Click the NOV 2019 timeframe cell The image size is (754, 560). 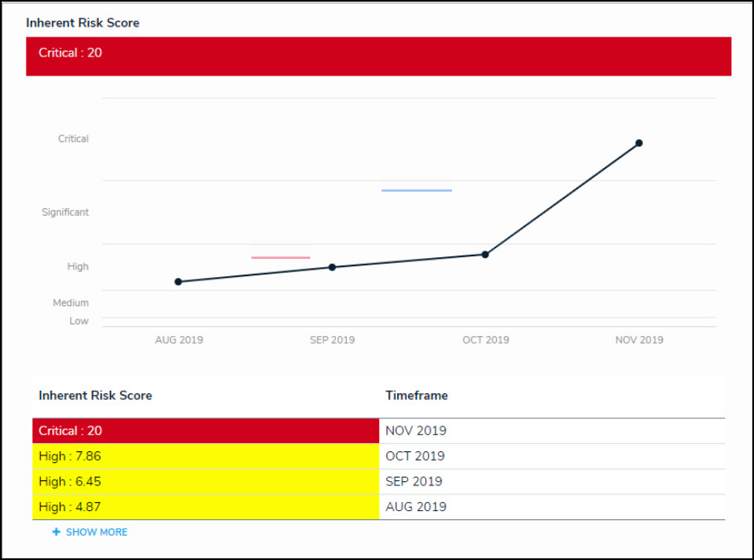(552, 431)
